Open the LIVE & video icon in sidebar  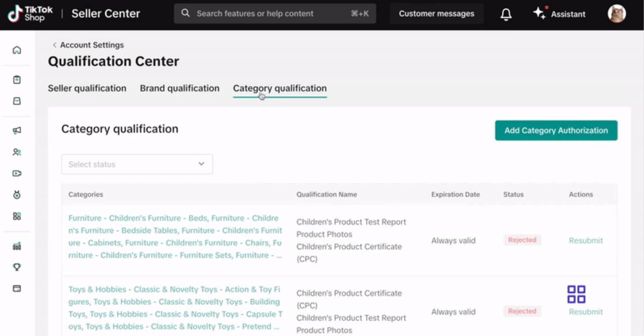(x=17, y=173)
